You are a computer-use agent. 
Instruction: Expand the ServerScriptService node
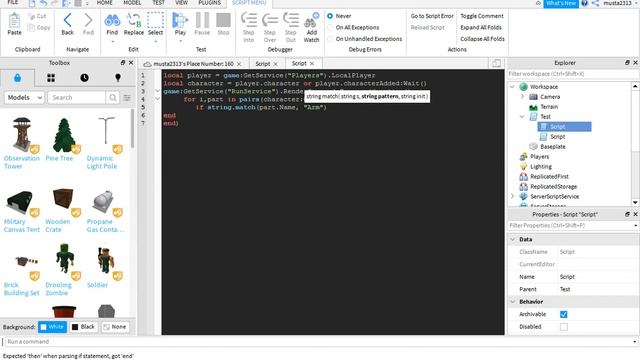[x=512, y=196]
